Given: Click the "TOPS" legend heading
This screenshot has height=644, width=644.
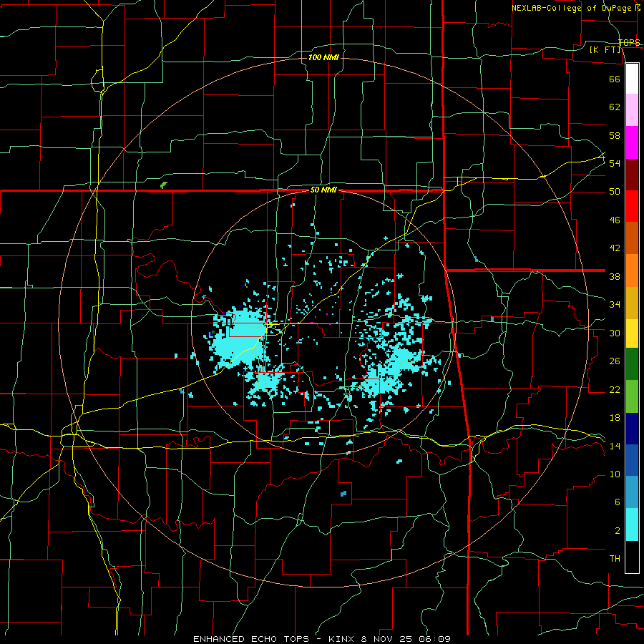Looking at the screenshot, I should click(629, 43).
